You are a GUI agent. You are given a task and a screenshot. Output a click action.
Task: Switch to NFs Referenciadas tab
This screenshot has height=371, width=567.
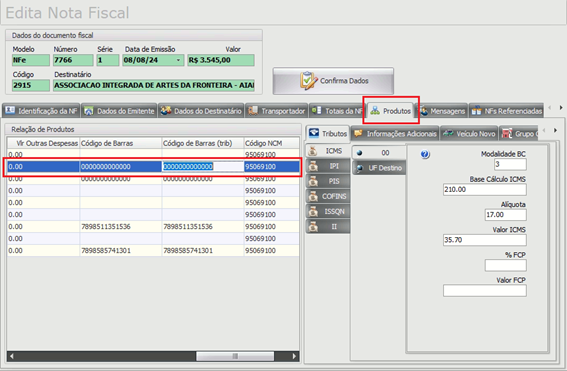pyautogui.click(x=506, y=111)
